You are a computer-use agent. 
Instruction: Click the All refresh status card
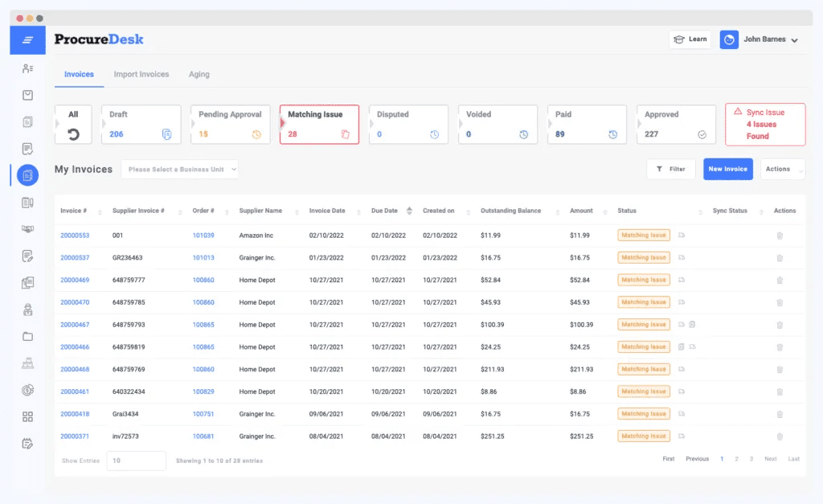tap(73, 125)
